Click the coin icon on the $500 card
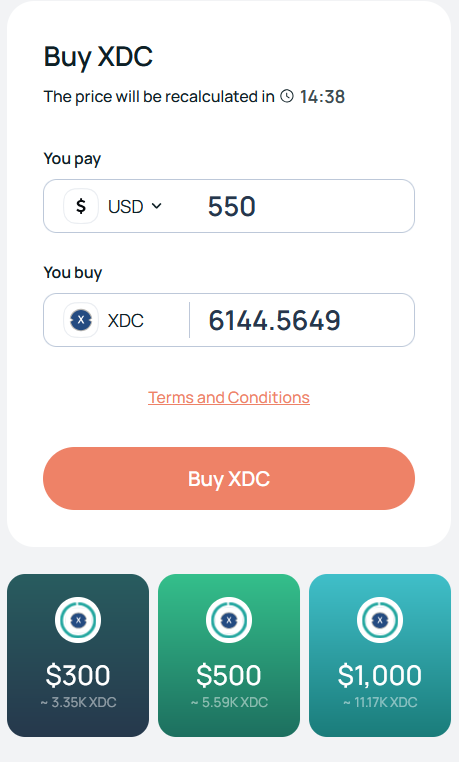The image size is (459, 762). pyautogui.click(x=229, y=620)
